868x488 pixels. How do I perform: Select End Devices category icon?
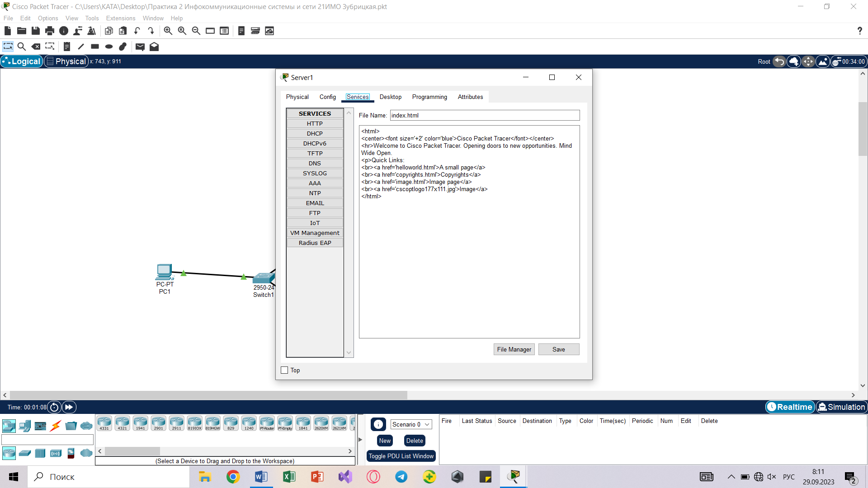pyautogui.click(x=25, y=426)
